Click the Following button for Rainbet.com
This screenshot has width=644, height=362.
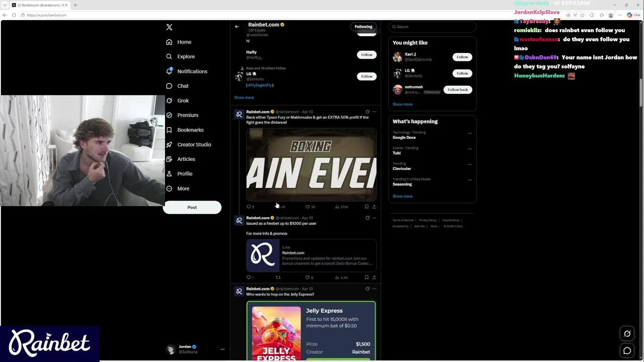(363, 27)
